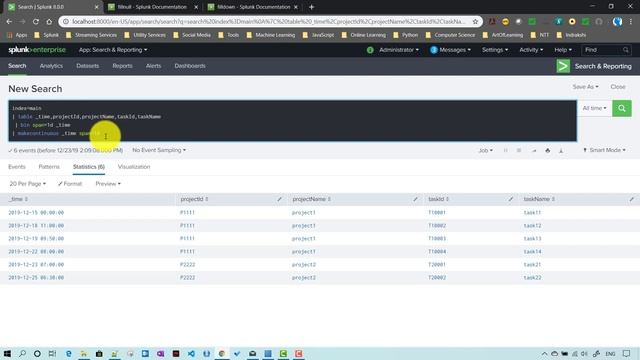Viewport: 640px width, 360px height.
Task: Click the Close button beside Save As
Action: coord(618,87)
